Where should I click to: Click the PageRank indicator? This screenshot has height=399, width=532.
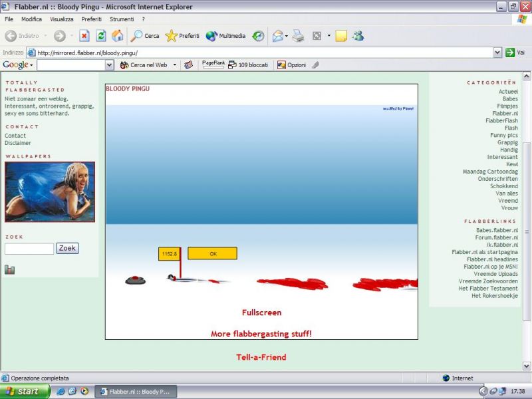pyautogui.click(x=213, y=65)
